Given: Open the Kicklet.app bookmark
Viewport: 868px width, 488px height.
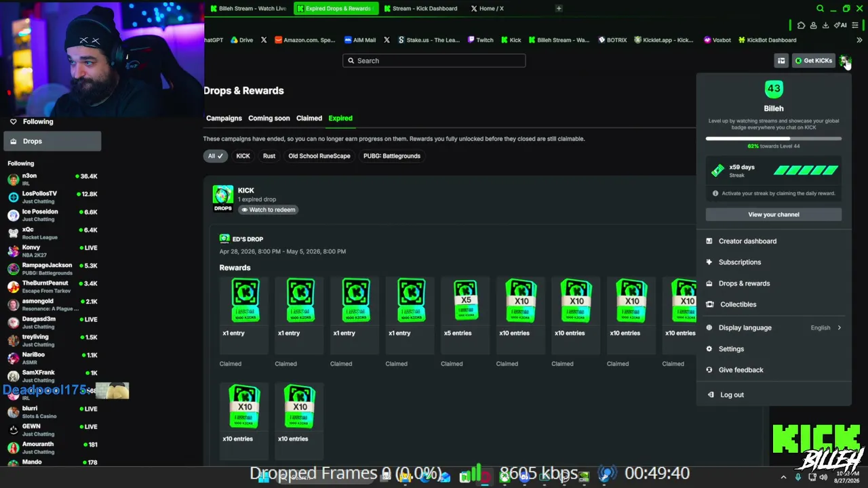Looking at the screenshot, I should (x=664, y=40).
